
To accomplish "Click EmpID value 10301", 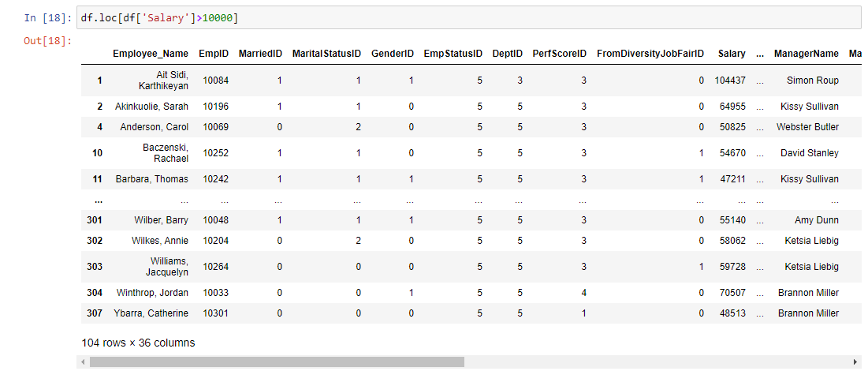I will point(216,313).
